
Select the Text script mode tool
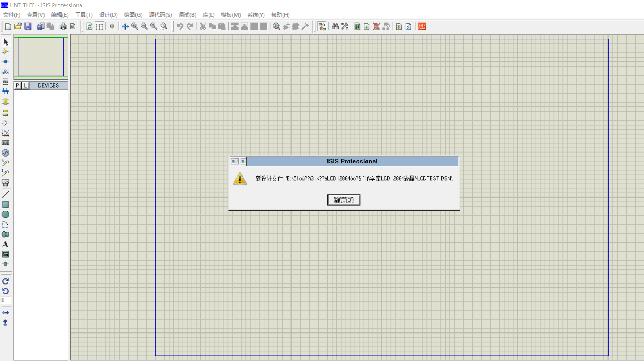click(x=5, y=81)
